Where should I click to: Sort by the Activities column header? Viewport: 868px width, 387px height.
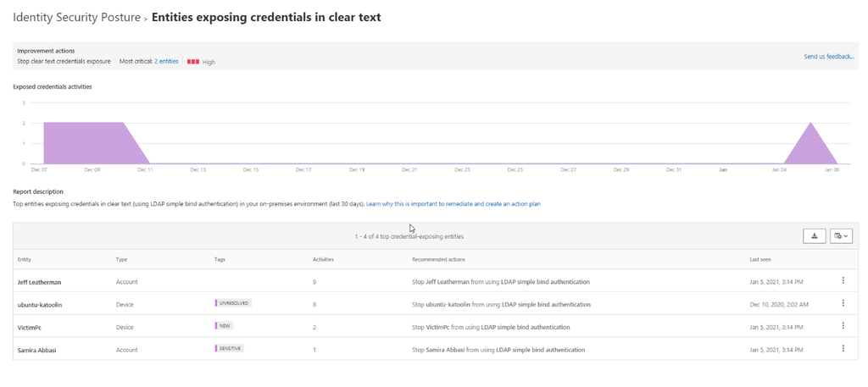point(323,259)
